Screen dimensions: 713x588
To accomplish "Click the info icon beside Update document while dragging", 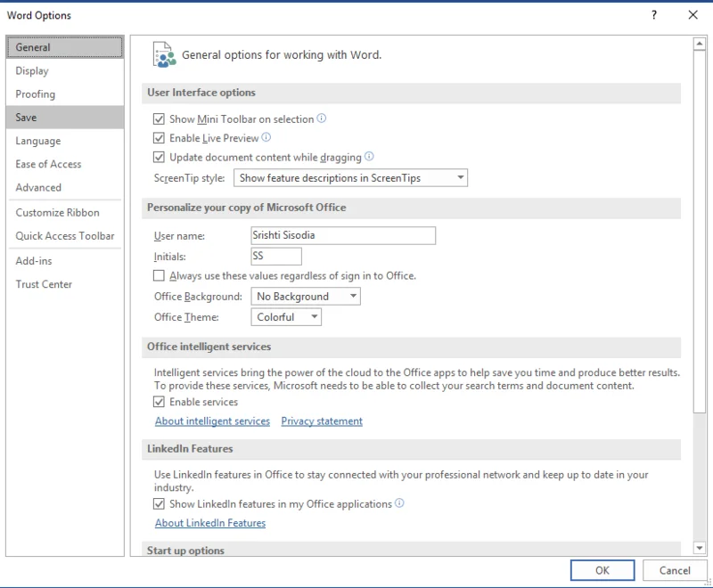I will [367, 157].
